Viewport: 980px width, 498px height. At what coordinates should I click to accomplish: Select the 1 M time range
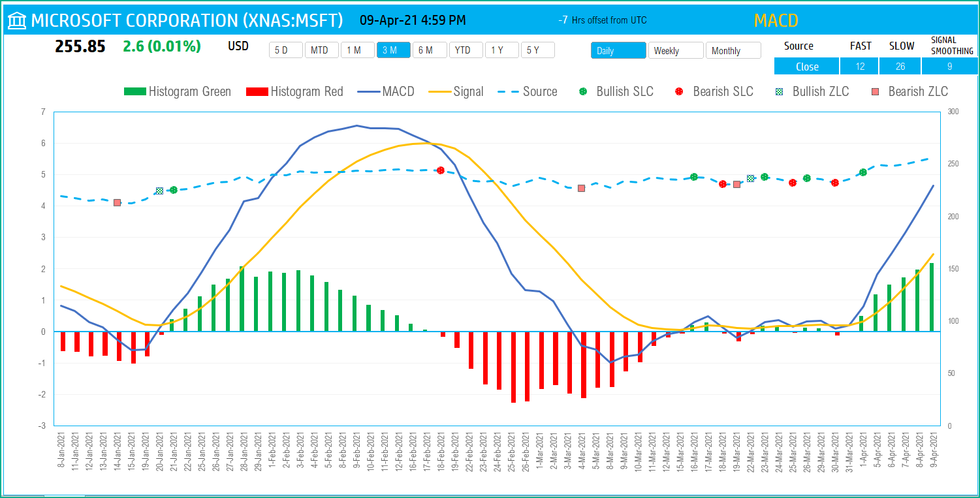tap(358, 50)
